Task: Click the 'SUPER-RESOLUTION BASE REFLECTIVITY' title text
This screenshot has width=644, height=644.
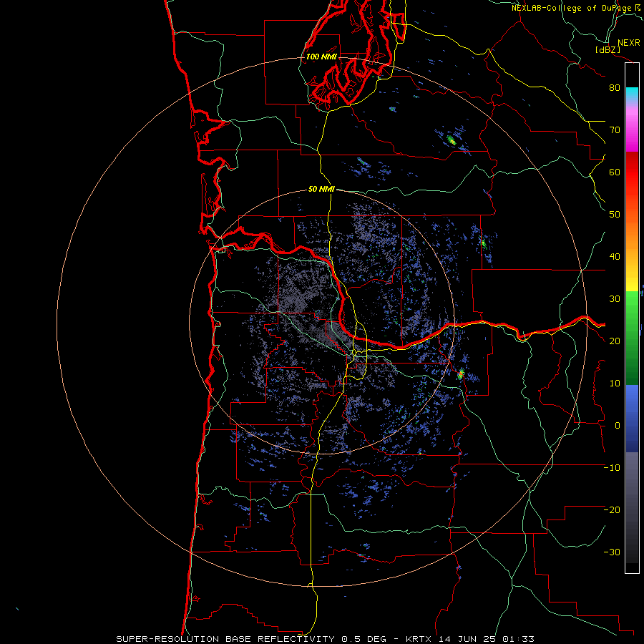Action: tap(225, 639)
